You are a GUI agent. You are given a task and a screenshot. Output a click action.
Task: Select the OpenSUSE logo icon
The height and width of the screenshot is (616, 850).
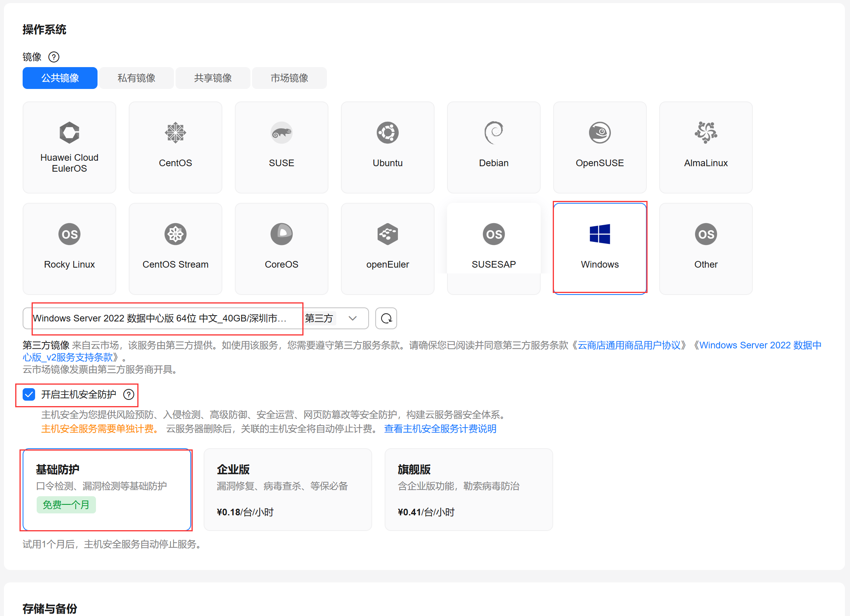click(x=600, y=133)
